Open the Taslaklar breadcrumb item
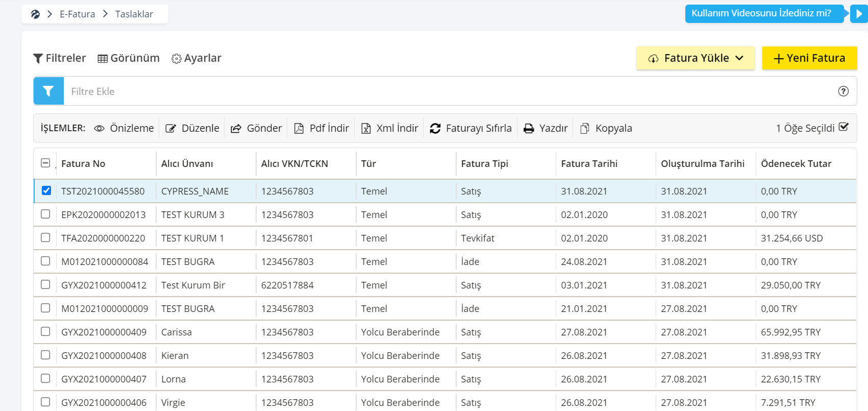The width and height of the screenshot is (868, 411). [x=134, y=14]
